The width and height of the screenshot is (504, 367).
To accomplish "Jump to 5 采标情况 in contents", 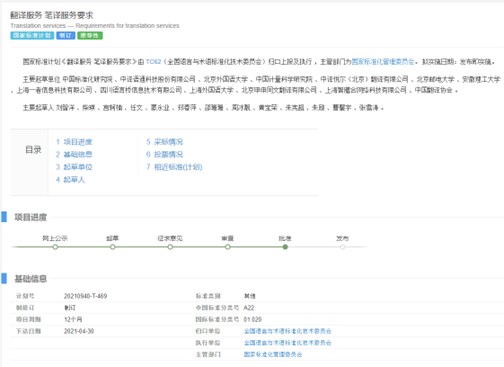I will [165, 142].
